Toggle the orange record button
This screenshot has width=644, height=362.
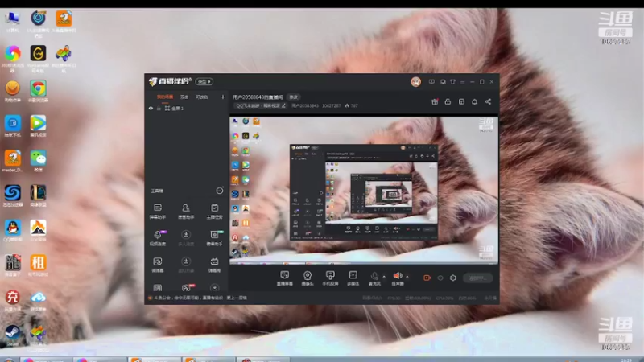(x=427, y=278)
